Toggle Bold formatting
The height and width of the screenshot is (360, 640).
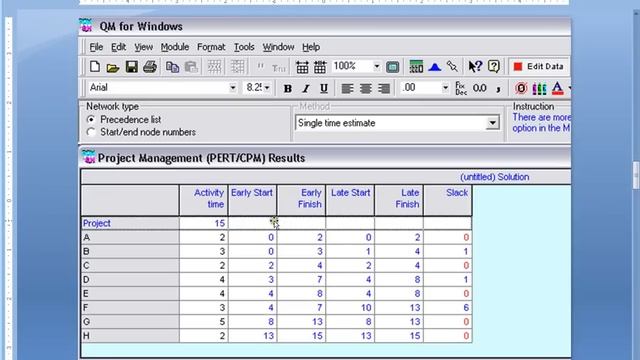pyautogui.click(x=287, y=88)
